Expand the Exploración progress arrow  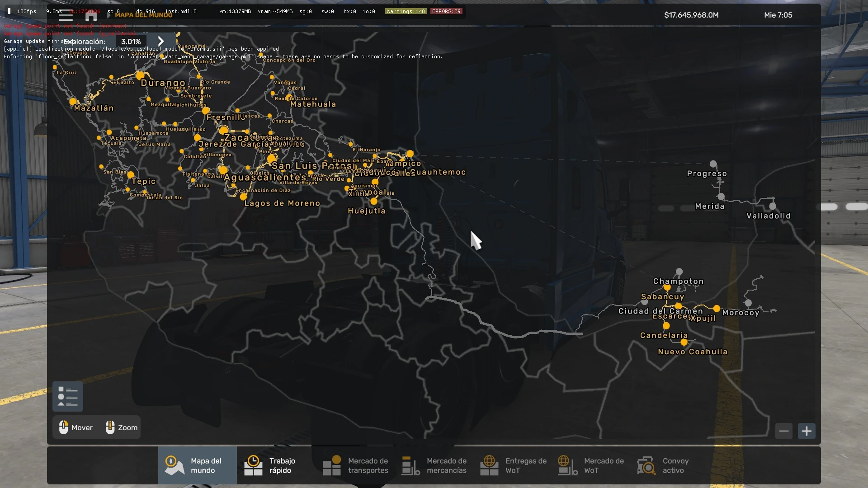161,41
